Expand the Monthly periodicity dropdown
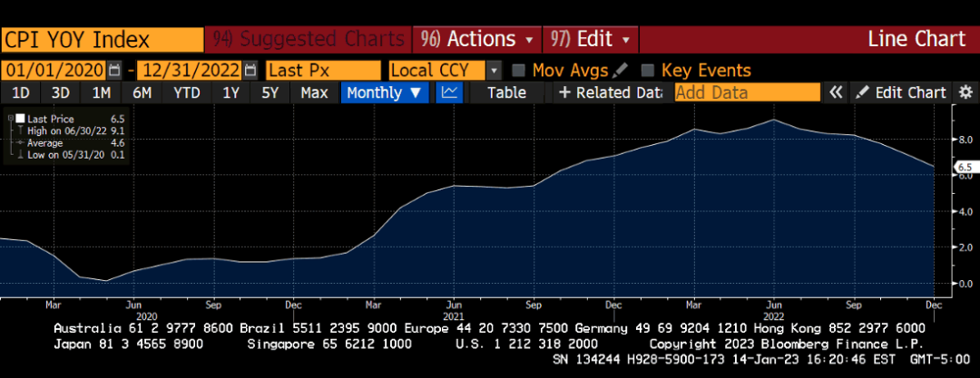 384,92
